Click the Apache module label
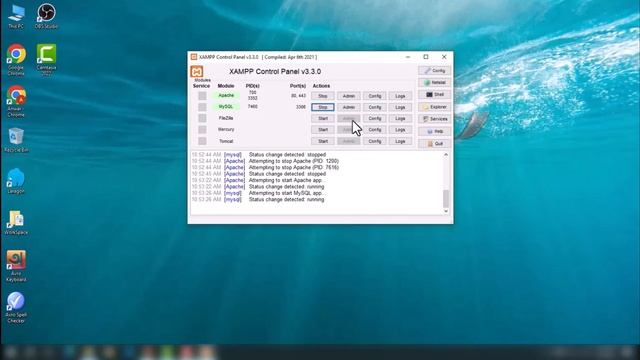The height and width of the screenshot is (360, 640). [226, 96]
